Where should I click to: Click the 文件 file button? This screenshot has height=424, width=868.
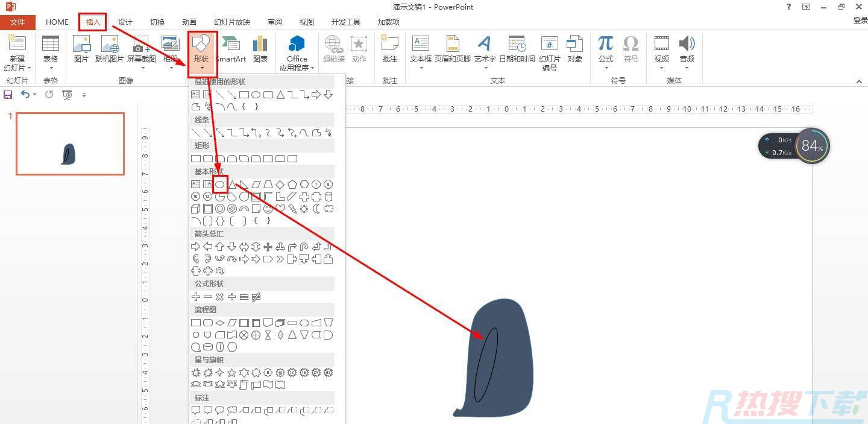17,22
